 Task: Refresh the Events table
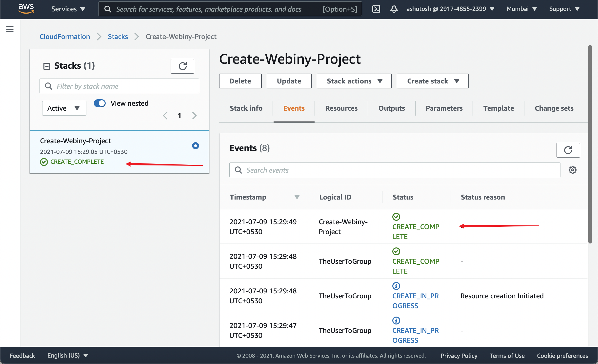coord(568,150)
